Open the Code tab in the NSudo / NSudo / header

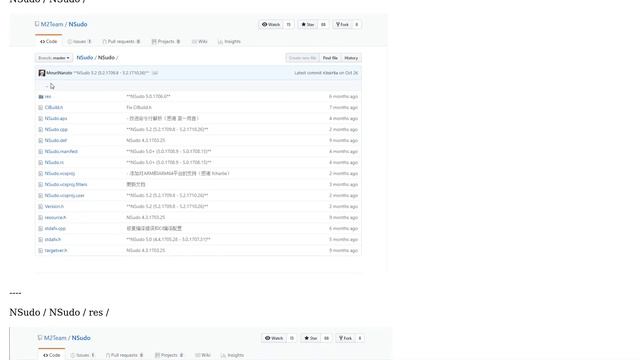pos(49,42)
